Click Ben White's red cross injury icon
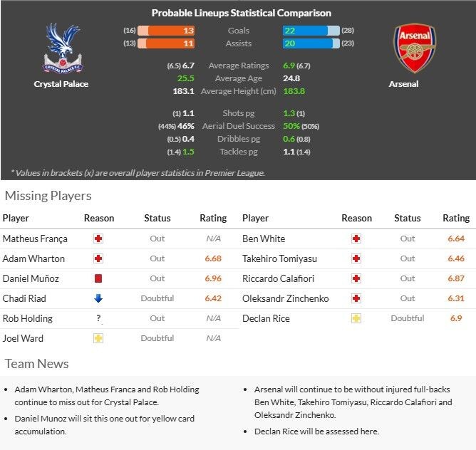Screen dimensions: 476x450 [x=356, y=239]
